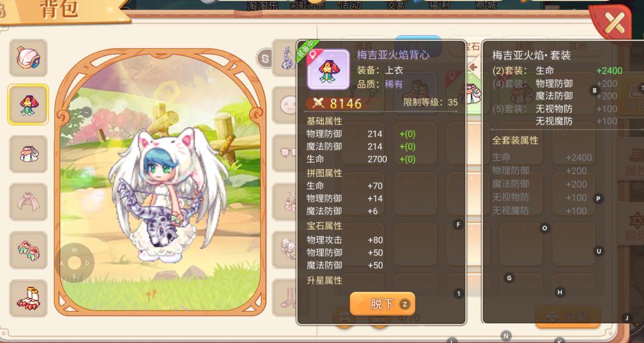Select the green-red gloves slot
The height and width of the screenshot is (343, 644).
click(29, 250)
